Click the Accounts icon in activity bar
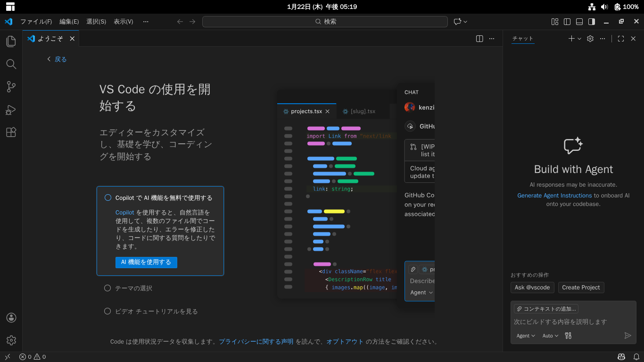The image size is (644, 362). coord(11,318)
